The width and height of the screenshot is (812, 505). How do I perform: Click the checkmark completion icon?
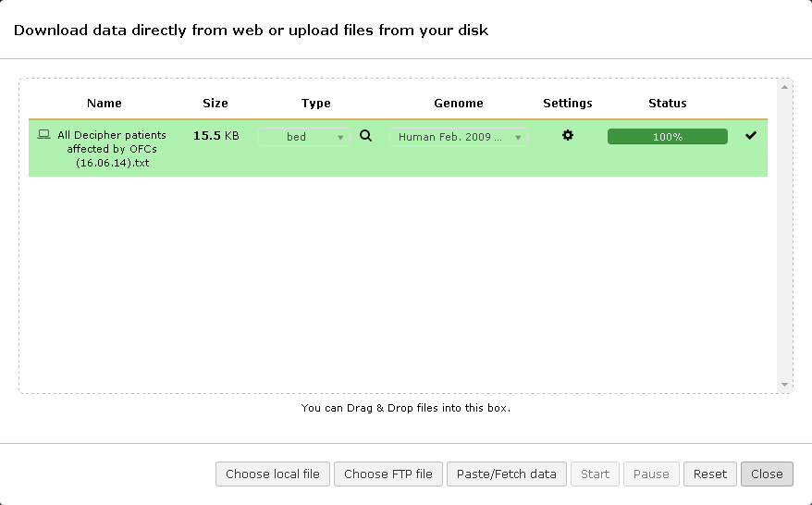tap(751, 136)
